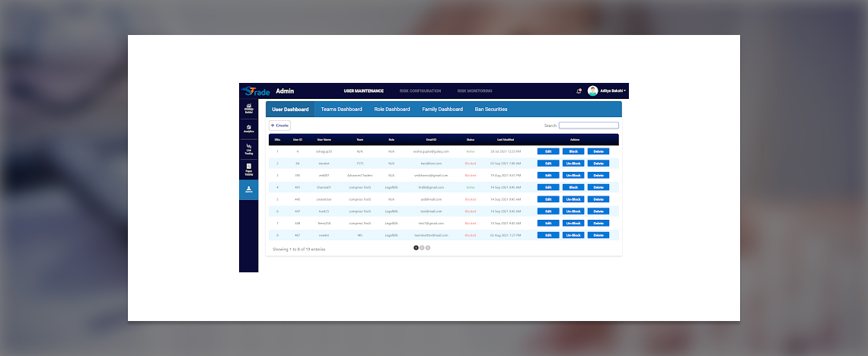Un-Block the user with ID 64
Image resolution: width=868 pixels, height=356 pixels.
pyautogui.click(x=573, y=164)
